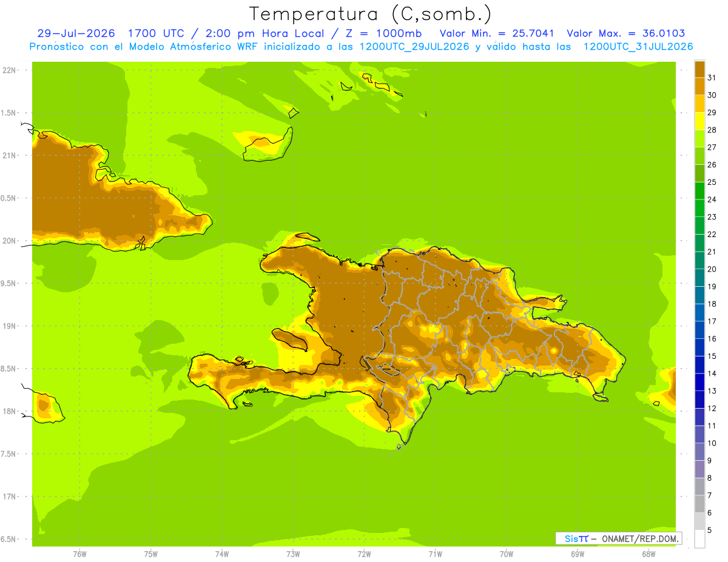The height and width of the screenshot is (562, 728).
Task: Click the yellow legend swatch between 28 and 29
Action: click(x=699, y=121)
